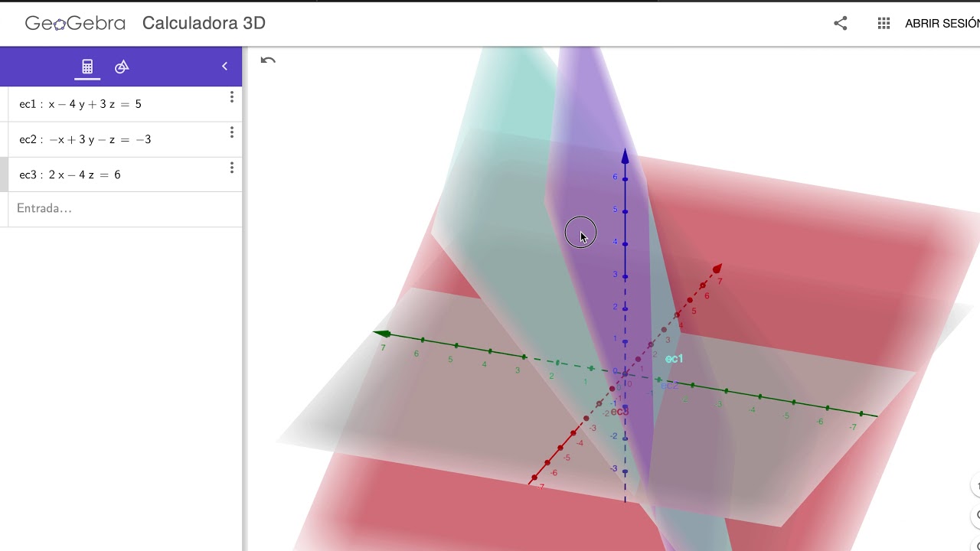Image resolution: width=980 pixels, height=551 pixels.
Task: Click the number 6 on the blue axis
Action: coord(615,177)
